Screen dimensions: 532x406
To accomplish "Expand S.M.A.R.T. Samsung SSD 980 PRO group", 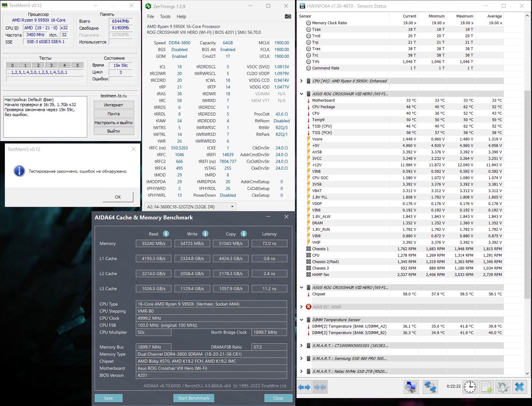I will (301, 358).
